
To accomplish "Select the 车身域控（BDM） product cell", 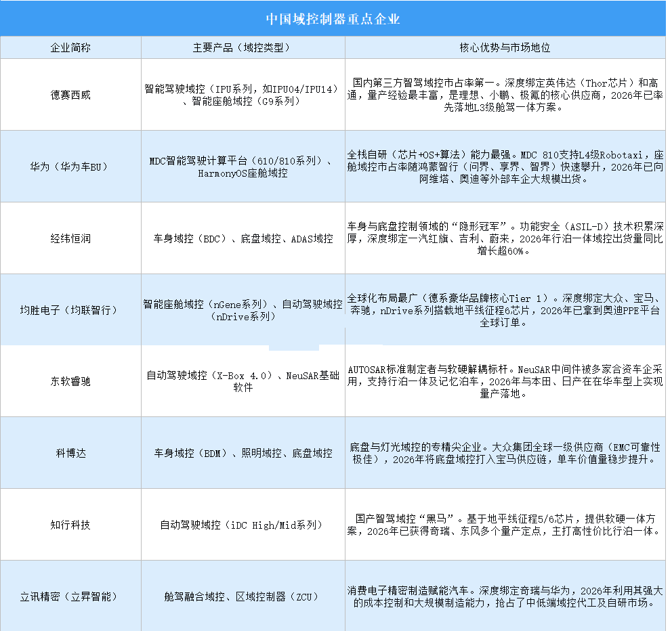I will pos(243,453).
